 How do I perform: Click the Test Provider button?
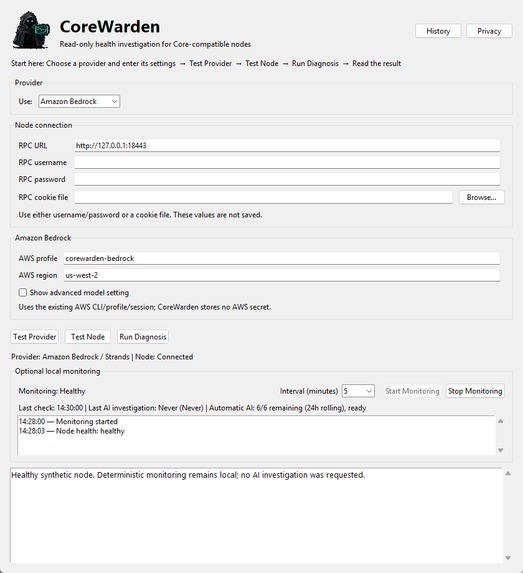(35, 337)
